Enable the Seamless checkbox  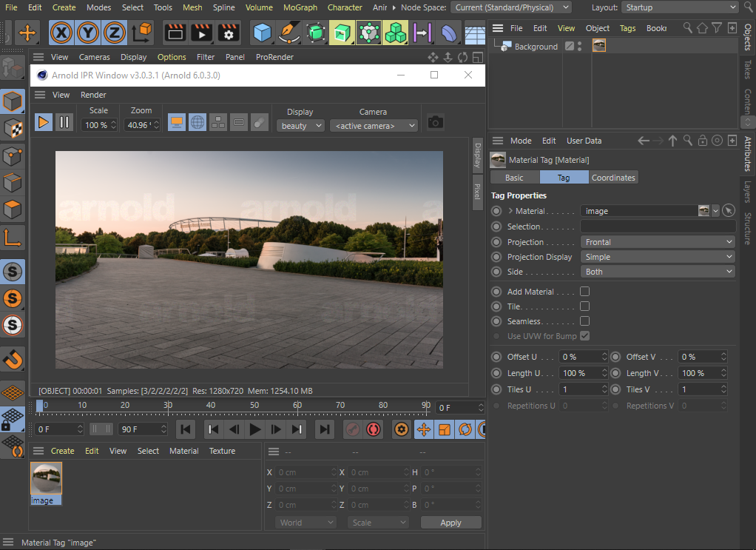click(x=584, y=321)
